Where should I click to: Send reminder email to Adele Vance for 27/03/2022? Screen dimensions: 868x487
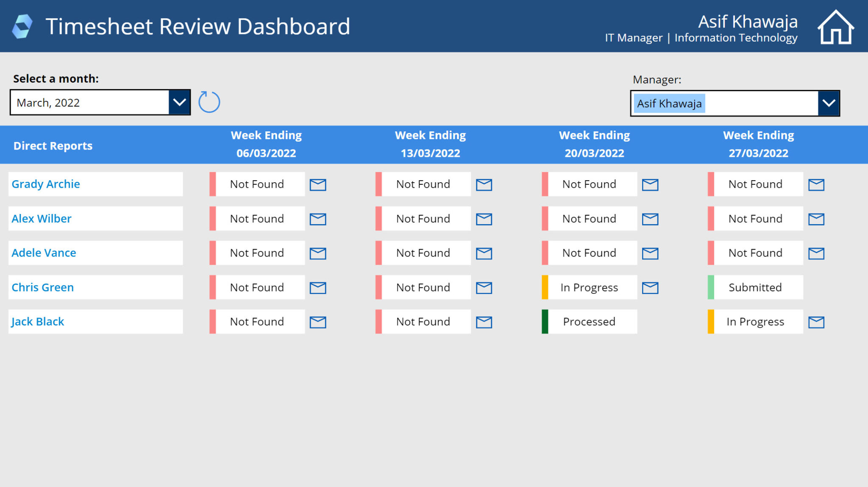coord(816,253)
